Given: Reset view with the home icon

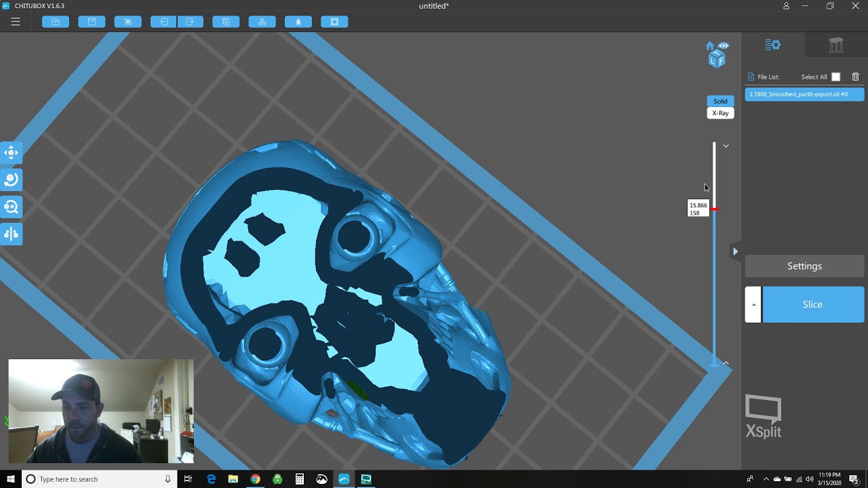Looking at the screenshot, I should click(x=710, y=46).
